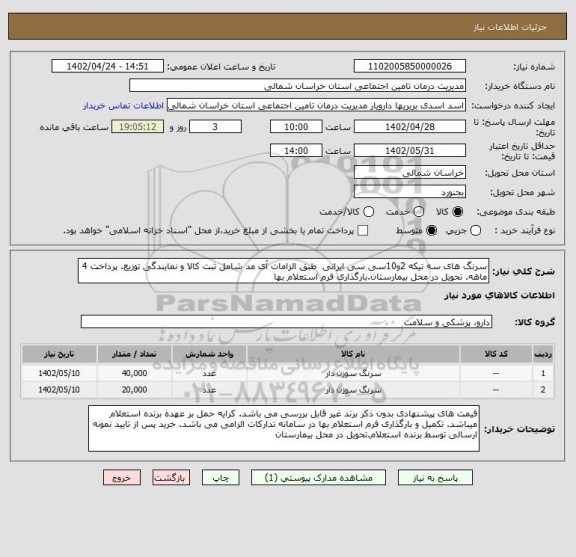Click row 2 date 1402/05/10
The height and width of the screenshot is (557, 576).
coord(59,389)
